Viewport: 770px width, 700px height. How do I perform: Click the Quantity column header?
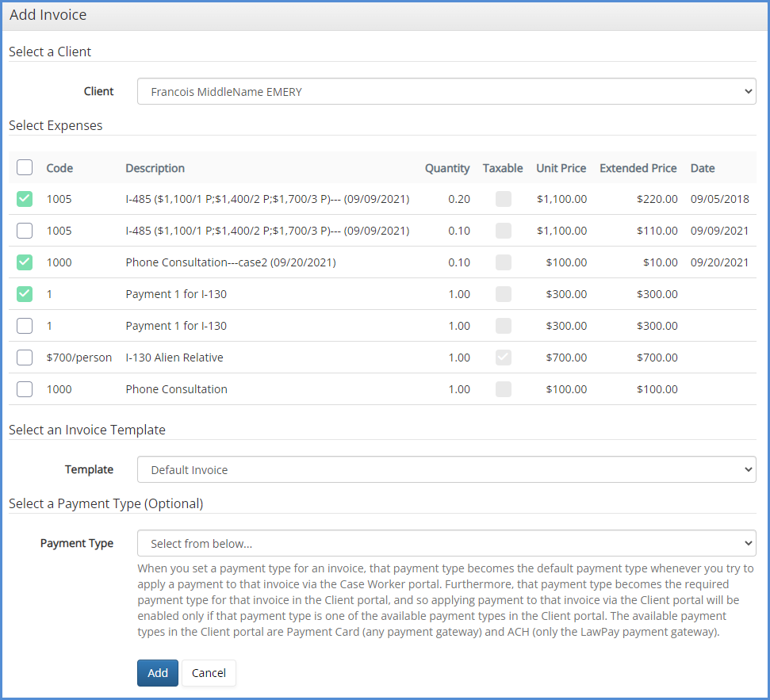click(x=447, y=168)
